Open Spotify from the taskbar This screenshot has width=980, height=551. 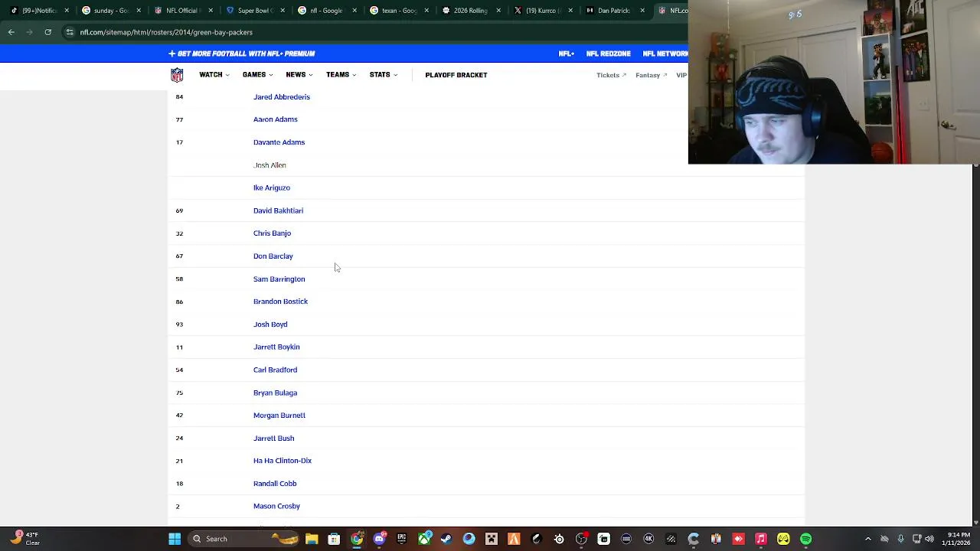pyautogui.click(x=805, y=539)
